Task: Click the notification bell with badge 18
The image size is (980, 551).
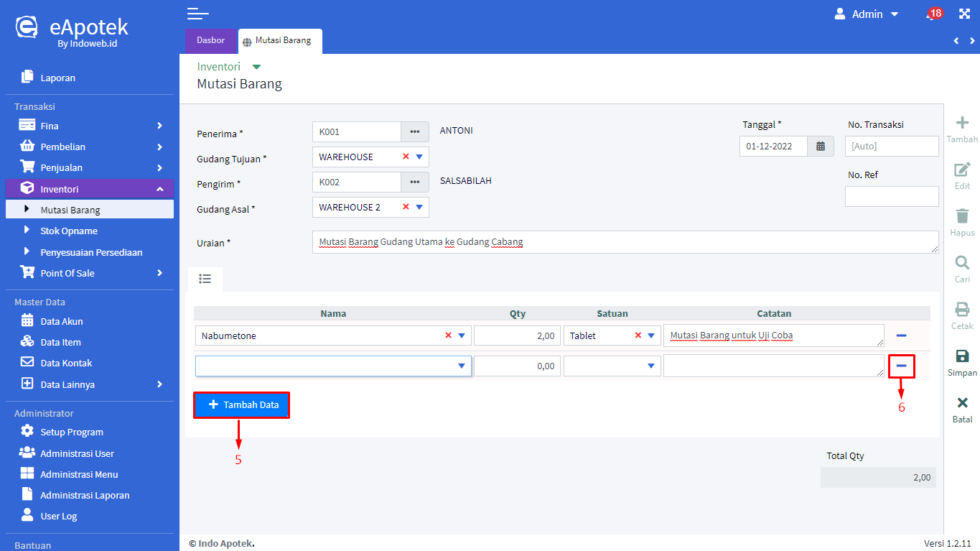Action: click(932, 14)
